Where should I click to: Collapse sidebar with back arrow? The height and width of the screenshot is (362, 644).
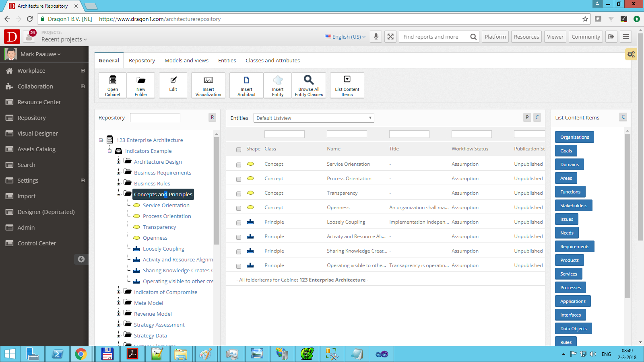pos(81,259)
